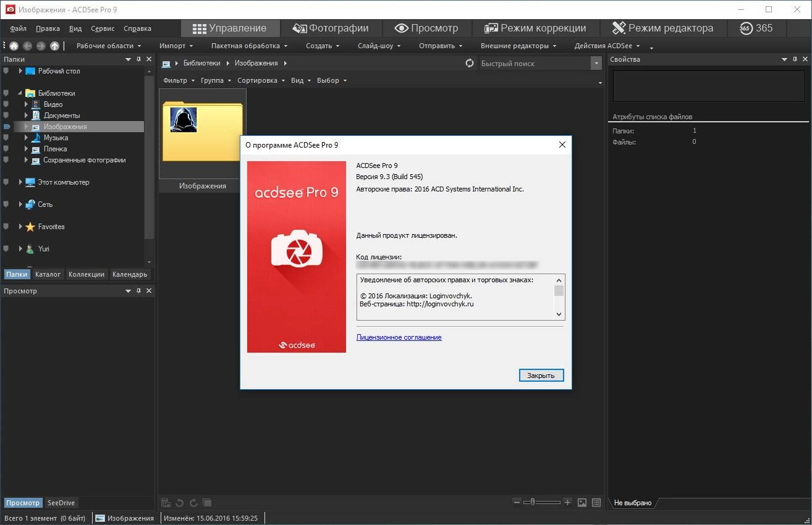
Task: Toggle Easy-Select marker beside Favorites
Action: (6, 227)
